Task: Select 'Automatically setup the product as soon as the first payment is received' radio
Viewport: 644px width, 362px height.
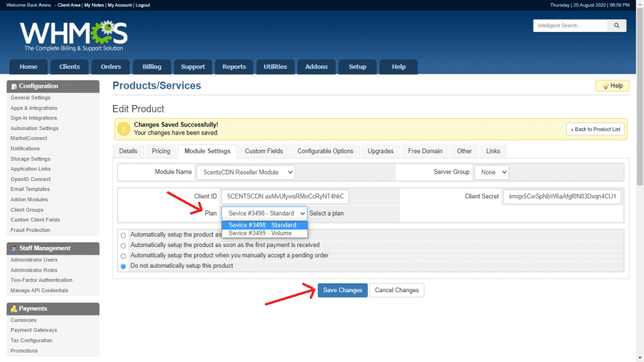Action: click(123, 246)
